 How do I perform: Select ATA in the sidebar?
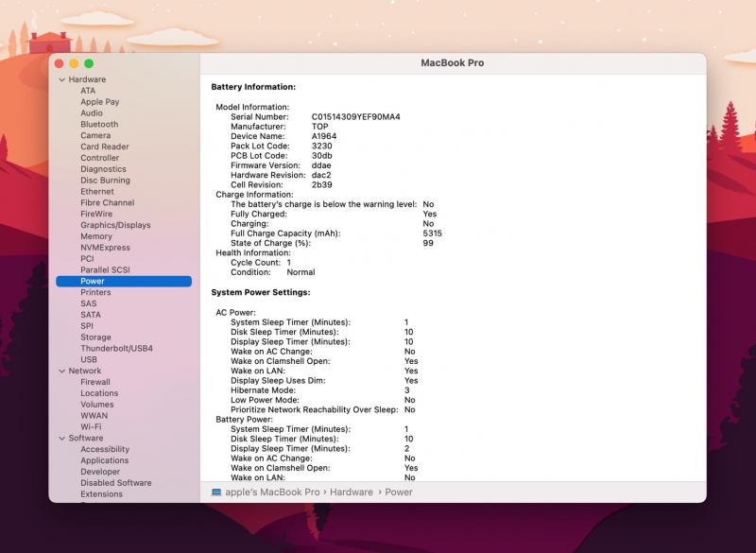coord(88,91)
